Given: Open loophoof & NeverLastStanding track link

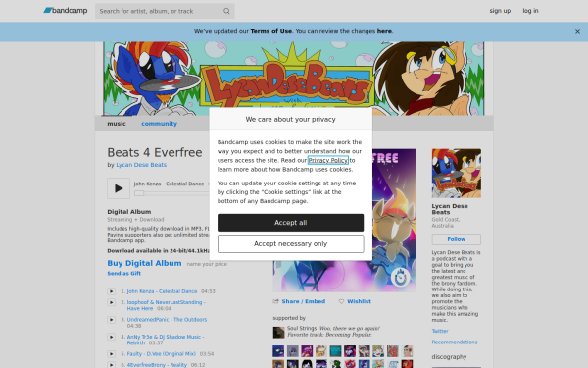Looking at the screenshot, I should (167, 305).
